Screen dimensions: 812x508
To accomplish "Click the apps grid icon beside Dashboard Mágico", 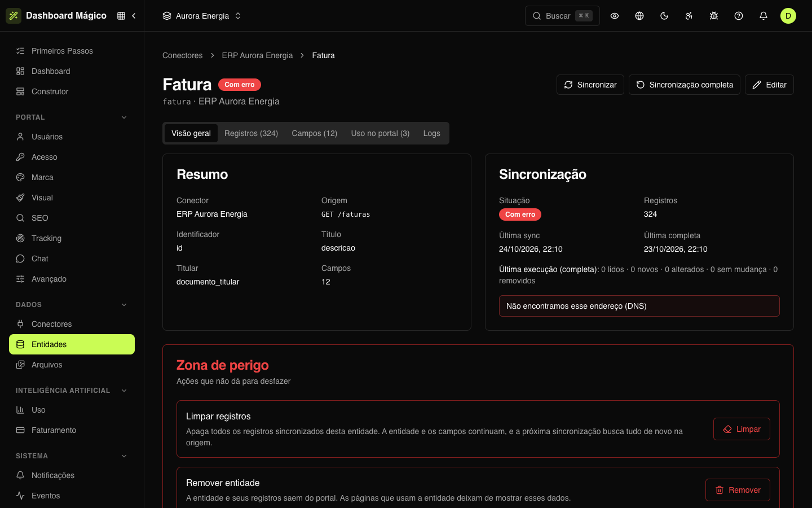I will (121, 16).
